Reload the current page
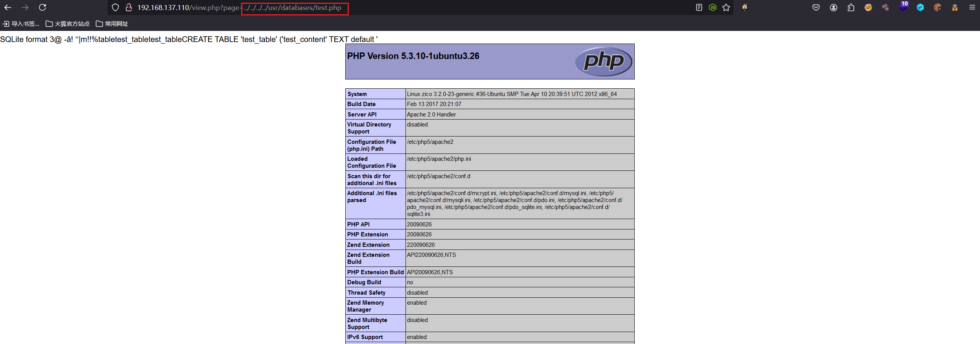 coord(42,7)
